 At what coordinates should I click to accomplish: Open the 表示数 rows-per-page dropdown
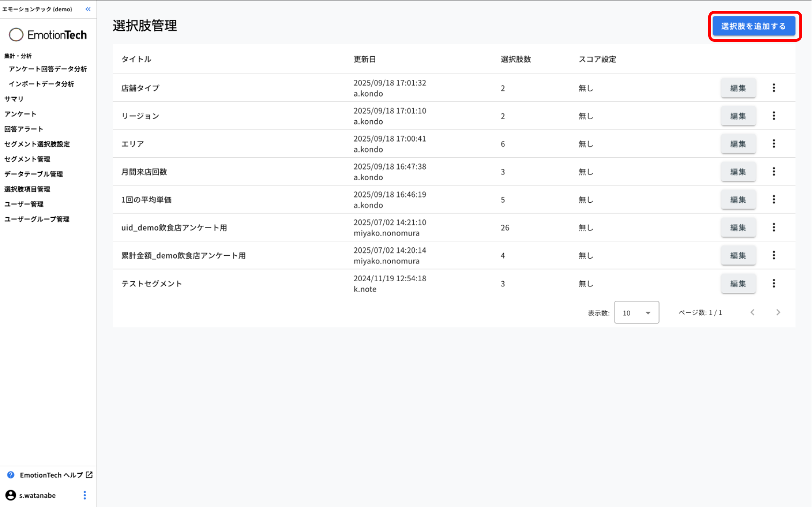point(636,313)
